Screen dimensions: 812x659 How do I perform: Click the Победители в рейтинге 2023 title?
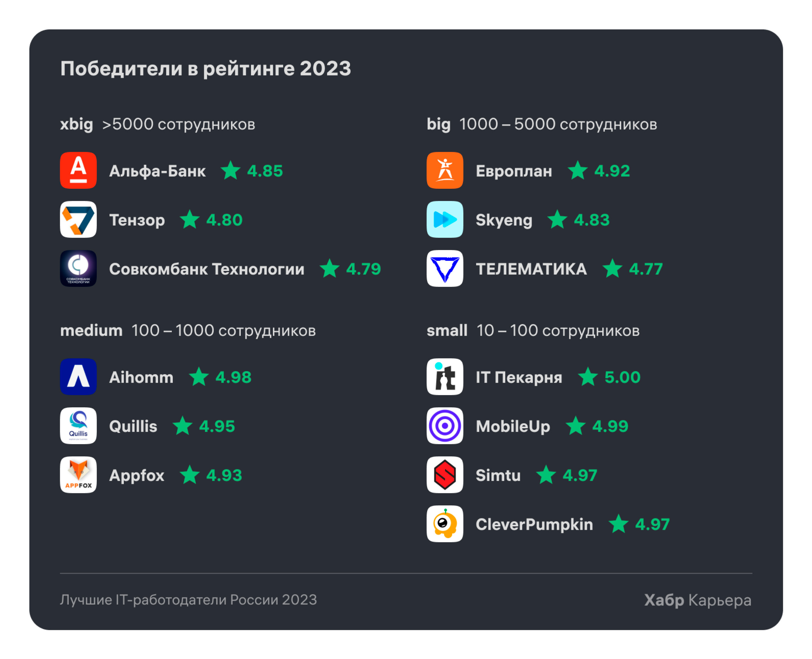(x=206, y=69)
